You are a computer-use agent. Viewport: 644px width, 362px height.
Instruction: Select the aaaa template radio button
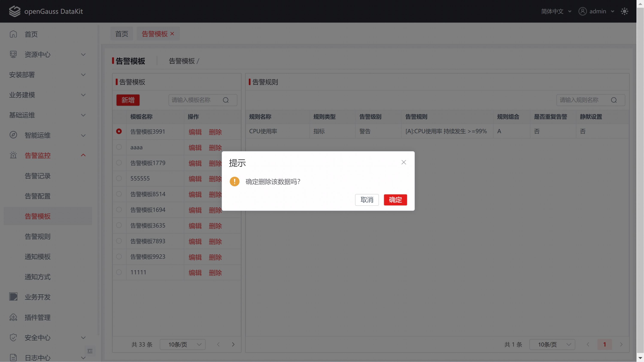pyautogui.click(x=119, y=147)
